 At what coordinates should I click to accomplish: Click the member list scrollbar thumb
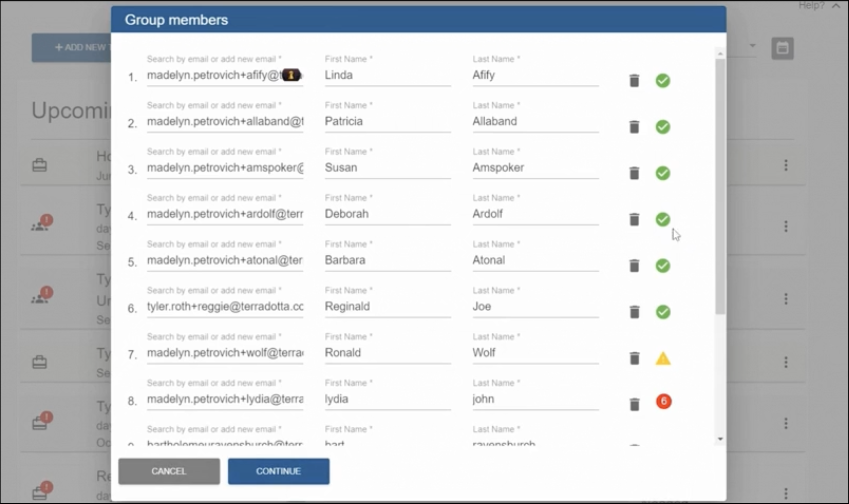720,186
